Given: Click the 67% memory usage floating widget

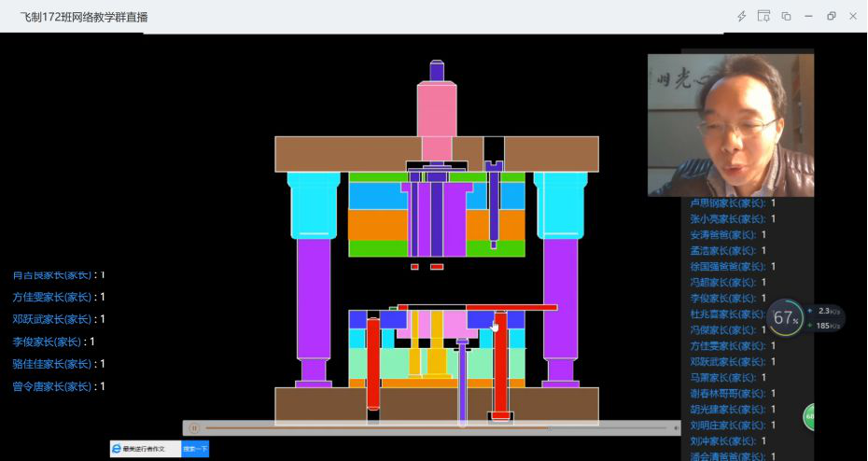Looking at the screenshot, I should coord(786,317).
